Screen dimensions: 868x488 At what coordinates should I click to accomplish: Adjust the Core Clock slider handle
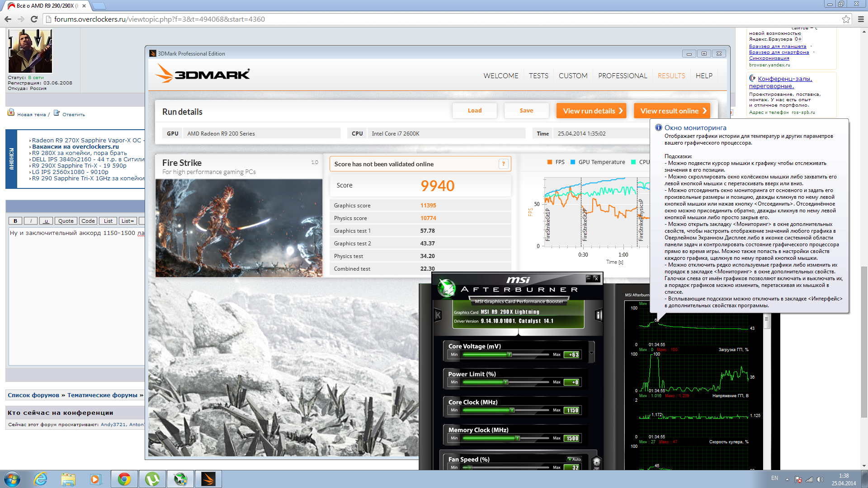pos(512,410)
